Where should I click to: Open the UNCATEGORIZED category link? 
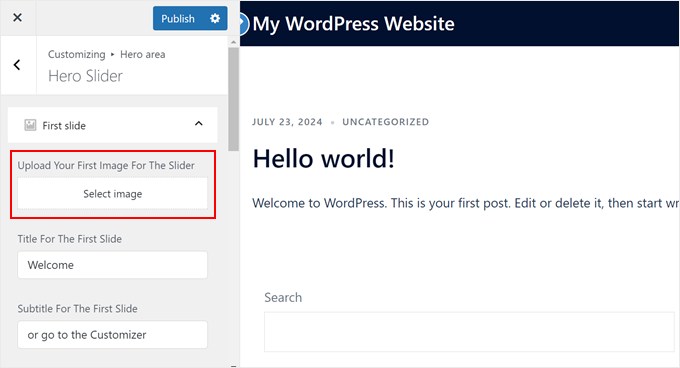pos(386,122)
